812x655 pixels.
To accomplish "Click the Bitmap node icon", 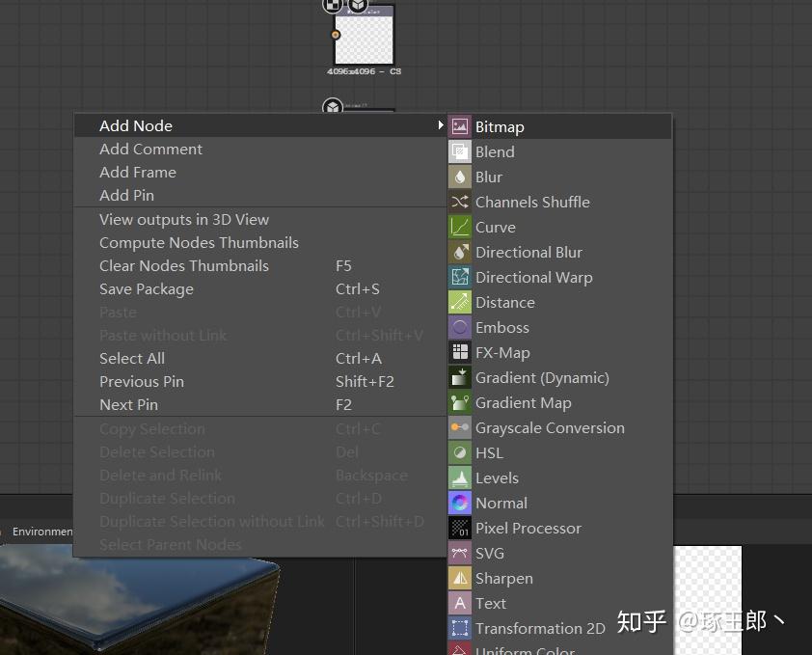I will [x=459, y=126].
